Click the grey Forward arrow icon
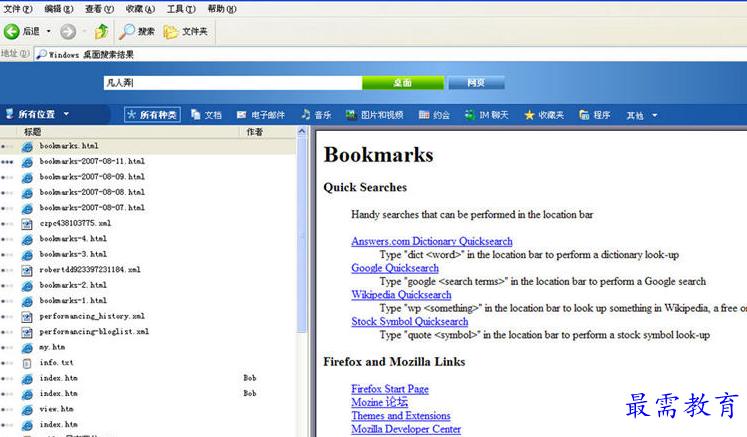747x437 pixels. 68,31
